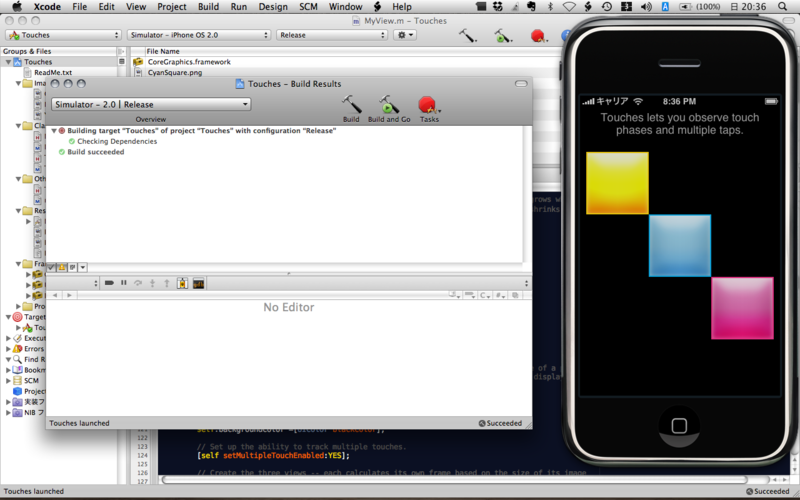Image resolution: width=800 pixels, height=500 pixels.
Task: Click the gdb console icon in debugger bar
Action: pyautogui.click(x=198, y=284)
